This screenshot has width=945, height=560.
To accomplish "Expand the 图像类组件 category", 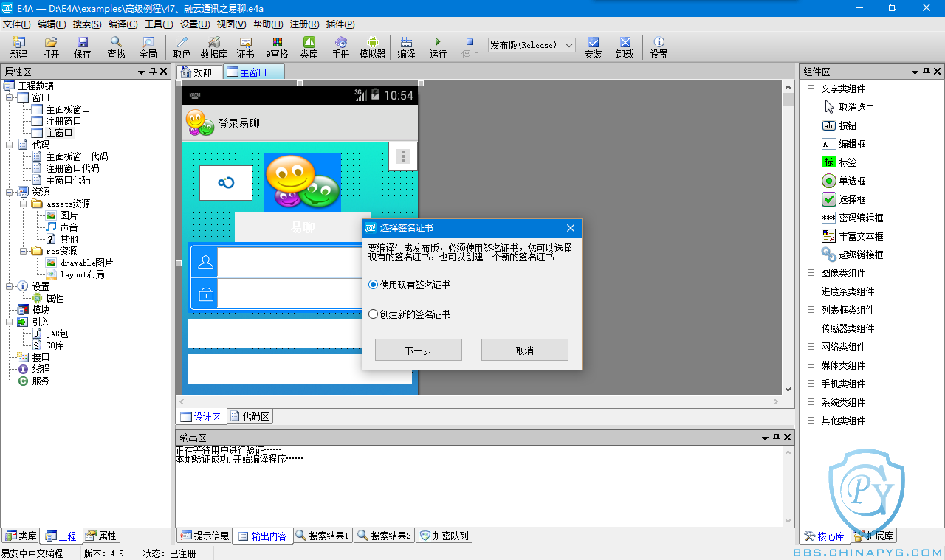I will pyautogui.click(x=811, y=273).
